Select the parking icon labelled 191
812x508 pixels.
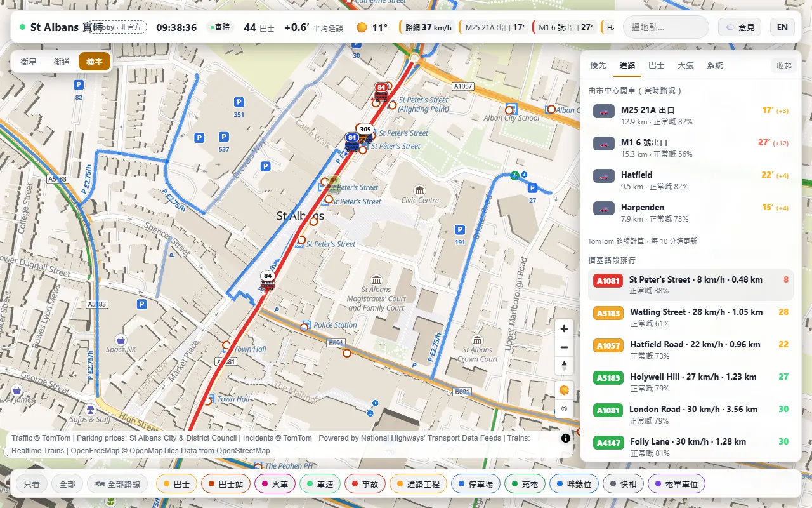click(460, 229)
